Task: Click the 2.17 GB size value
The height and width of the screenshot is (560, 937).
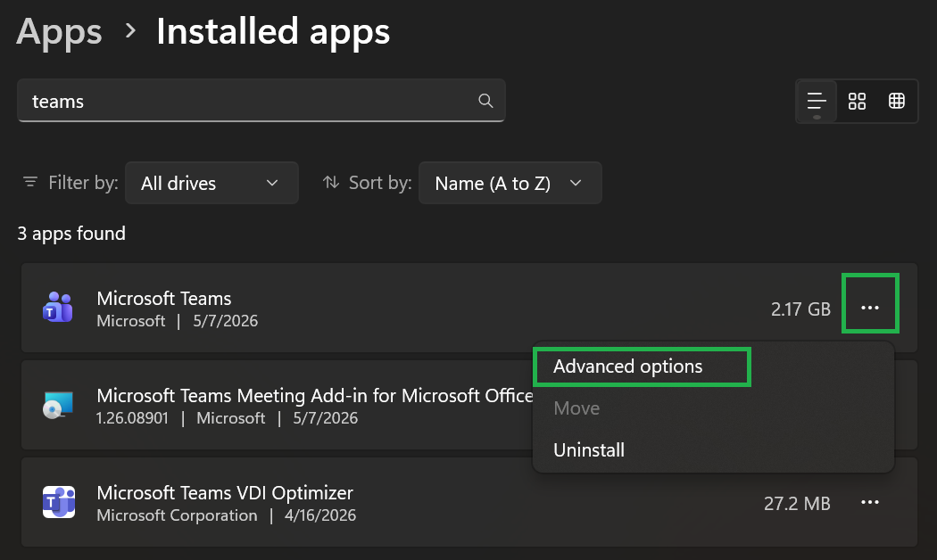Action: (x=800, y=309)
